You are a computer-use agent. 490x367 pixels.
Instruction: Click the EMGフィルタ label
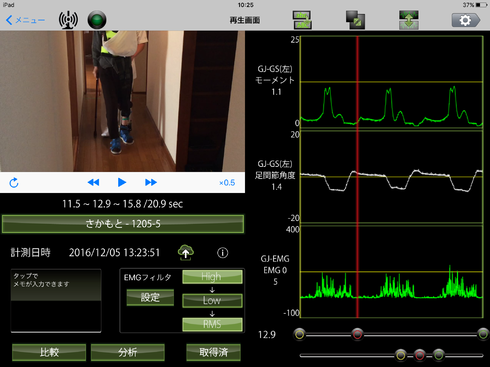click(x=147, y=277)
